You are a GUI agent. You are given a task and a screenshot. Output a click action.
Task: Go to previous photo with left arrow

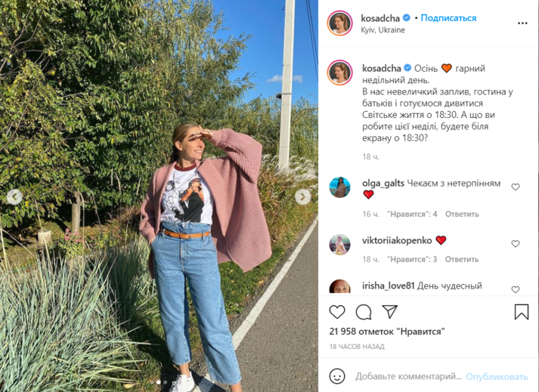tap(15, 197)
